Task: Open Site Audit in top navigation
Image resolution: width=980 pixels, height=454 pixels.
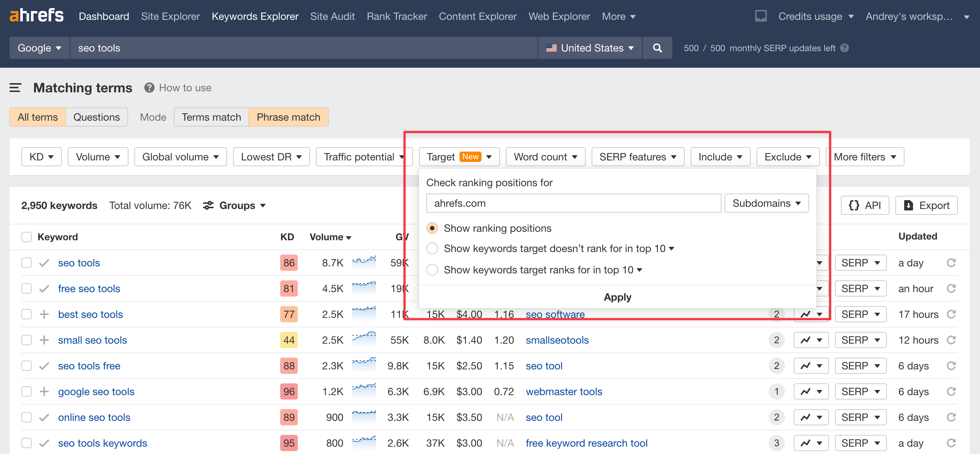Action: tap(332, 16)
